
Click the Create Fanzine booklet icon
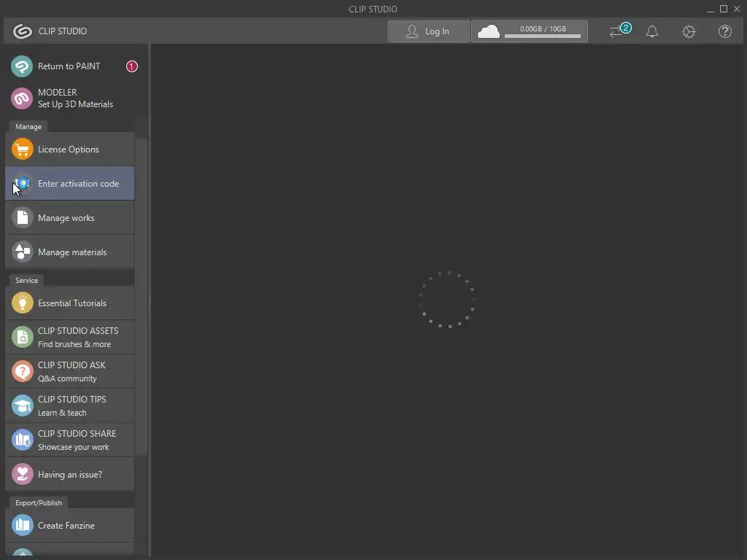(23, 525)
